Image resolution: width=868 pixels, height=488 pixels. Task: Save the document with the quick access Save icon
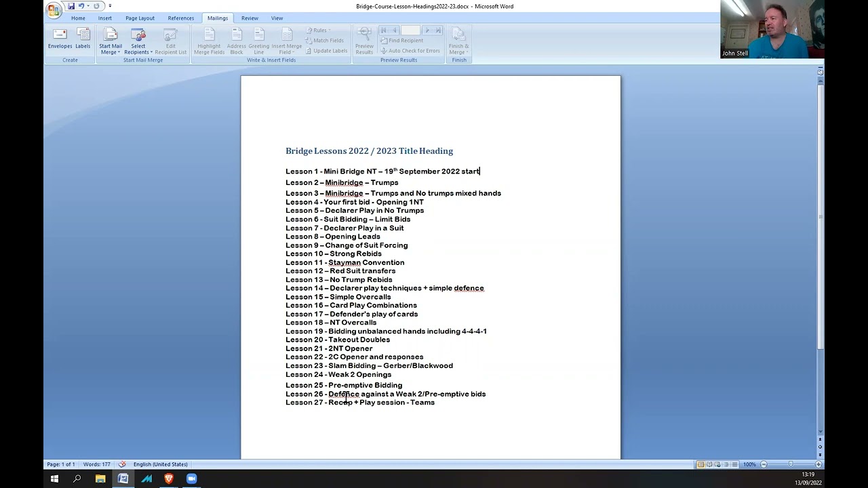[x=71, y=6]
